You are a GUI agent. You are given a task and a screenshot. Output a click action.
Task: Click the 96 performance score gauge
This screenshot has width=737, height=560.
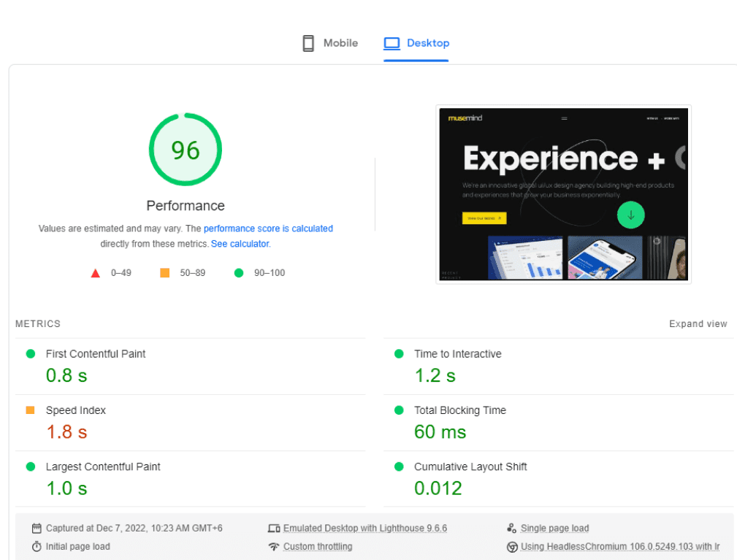pyautogui.click(x=186, y=150)
